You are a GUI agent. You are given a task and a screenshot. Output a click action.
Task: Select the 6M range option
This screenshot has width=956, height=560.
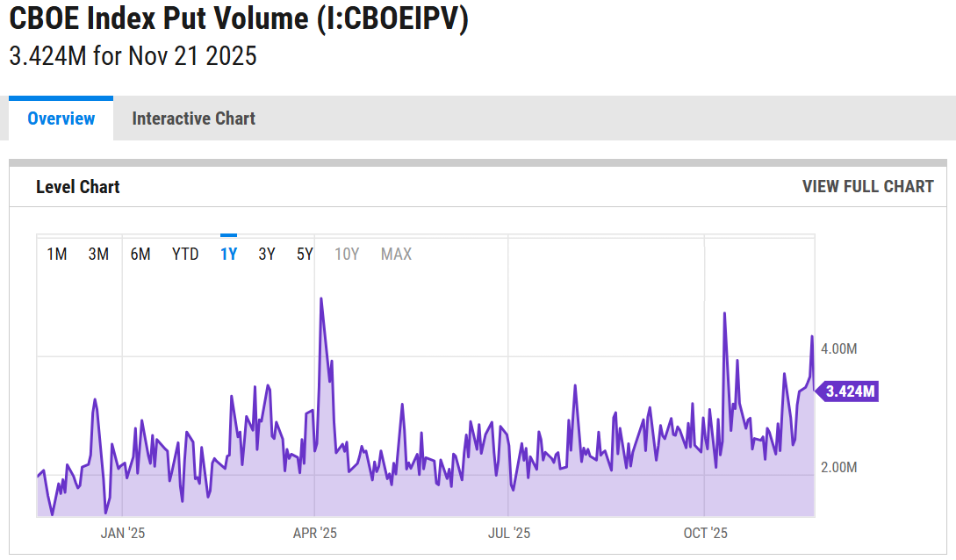click(140, 255)
